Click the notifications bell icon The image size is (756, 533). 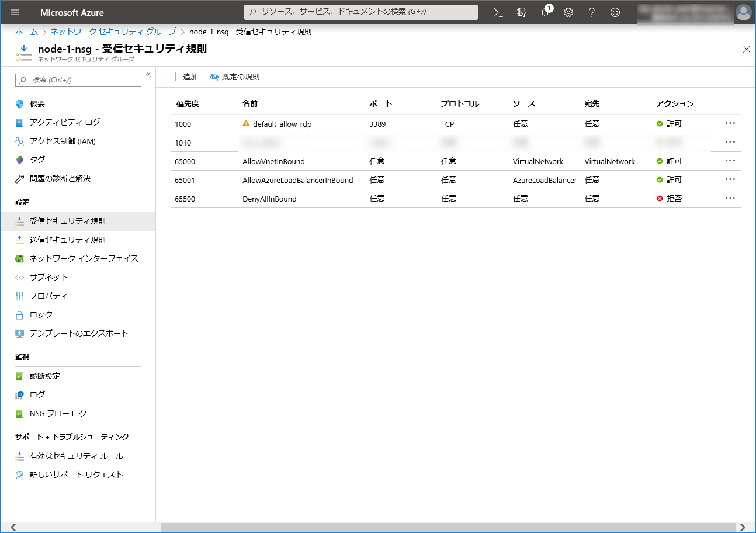point(545,12)
